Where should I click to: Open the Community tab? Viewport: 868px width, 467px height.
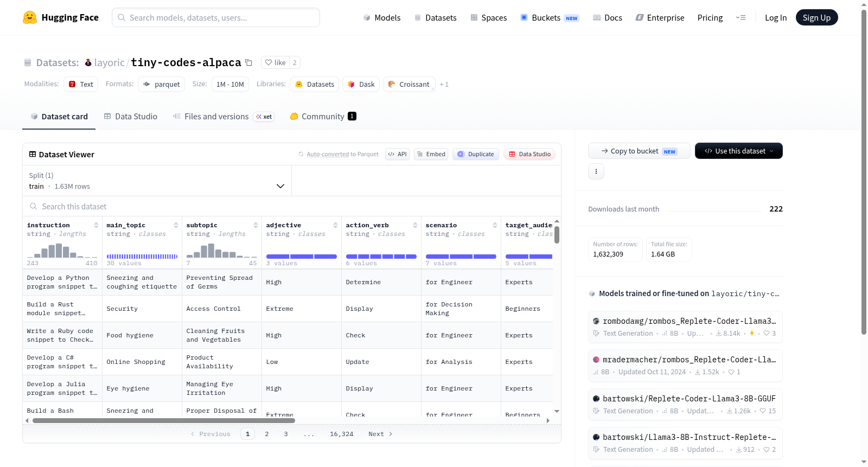click(323, 117)
